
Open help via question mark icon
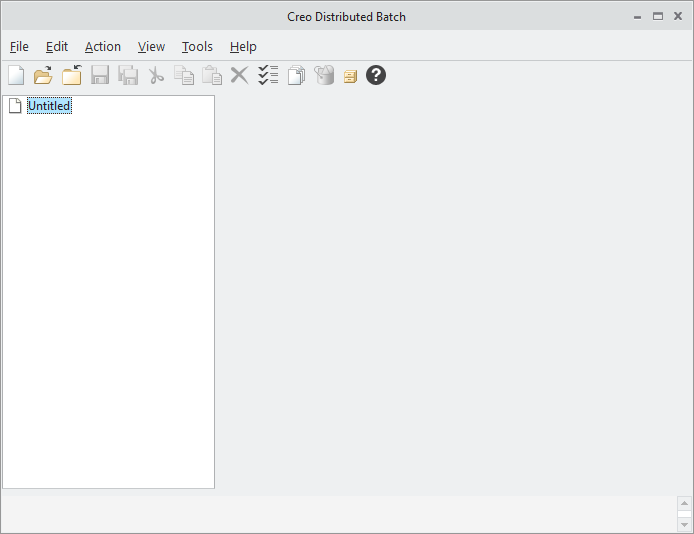[376, 75]
